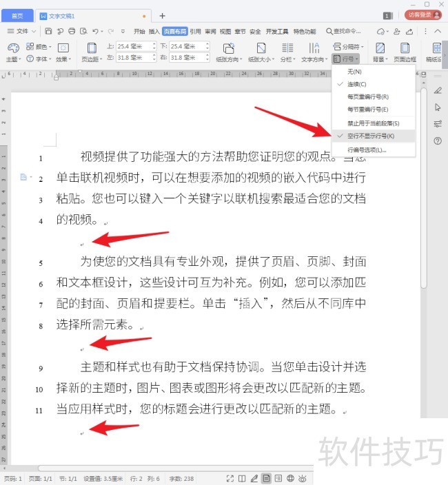Switch to the insert (插入) ribbon tab
Viewport: 448px width, 485px height.
pyautogui.click(x=154, y=32)
